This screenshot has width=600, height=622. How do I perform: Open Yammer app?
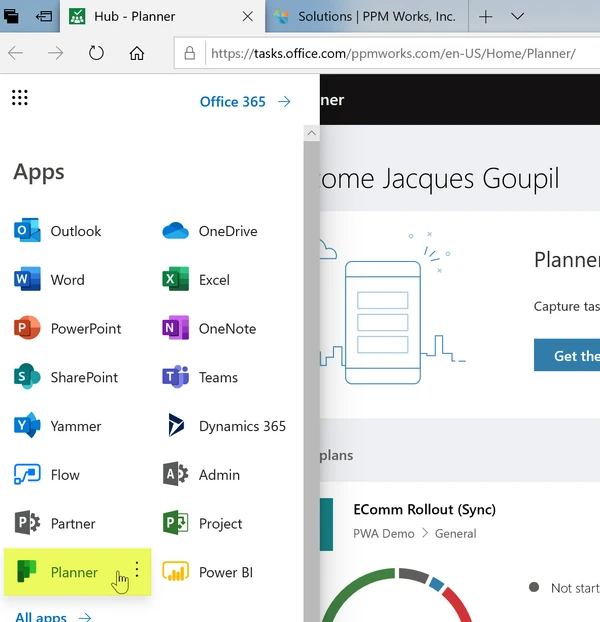click(x=58, y=426)
